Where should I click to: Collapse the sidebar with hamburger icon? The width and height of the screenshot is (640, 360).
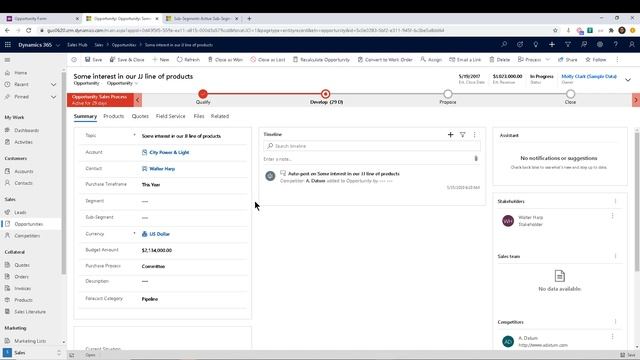point(7,60)
